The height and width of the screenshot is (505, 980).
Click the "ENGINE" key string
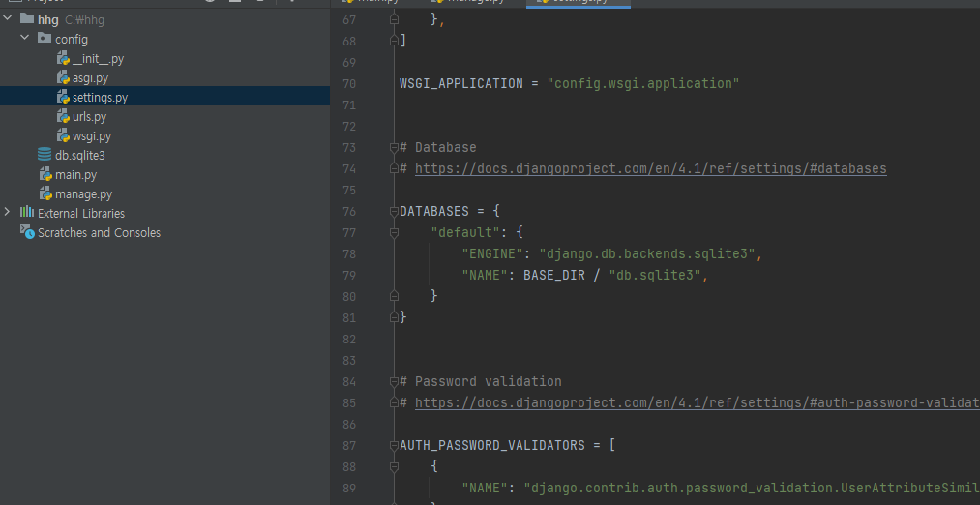tap(492, 253)
